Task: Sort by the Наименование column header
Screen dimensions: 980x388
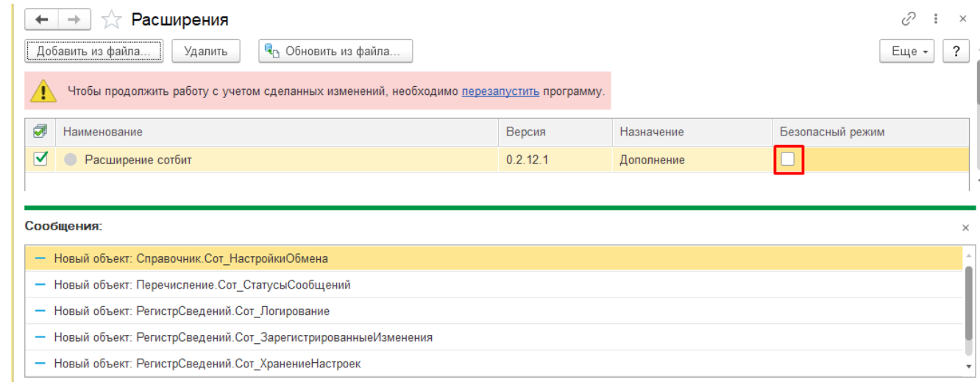Action: [277, 132]
